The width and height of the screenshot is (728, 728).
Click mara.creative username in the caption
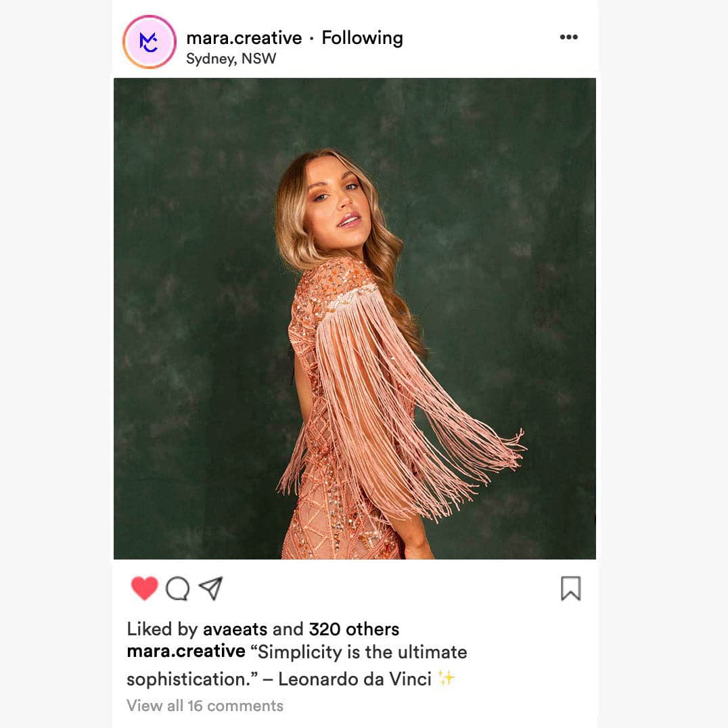click(186, 652)
